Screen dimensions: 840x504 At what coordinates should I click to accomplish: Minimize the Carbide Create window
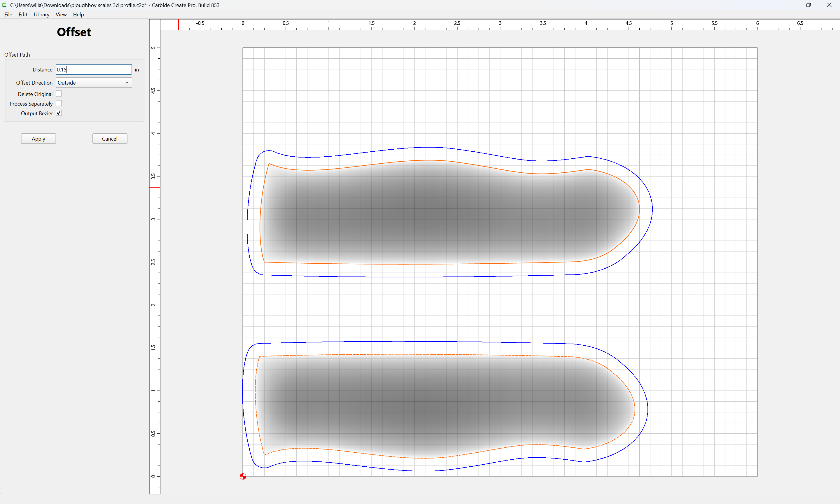[x=788, y=5]
